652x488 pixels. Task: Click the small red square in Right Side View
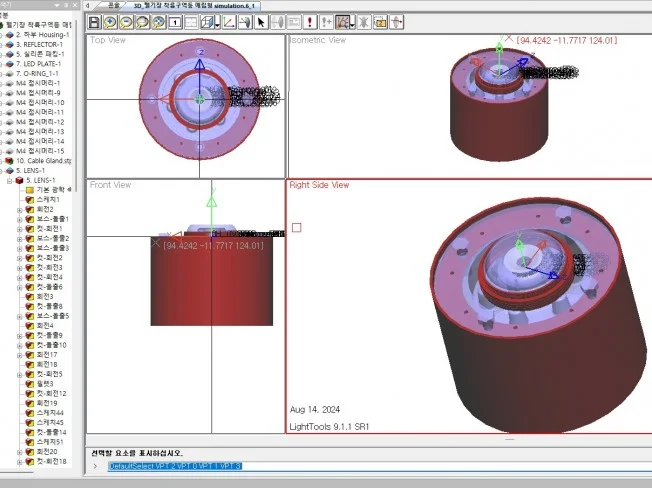[x=296, y=227]
